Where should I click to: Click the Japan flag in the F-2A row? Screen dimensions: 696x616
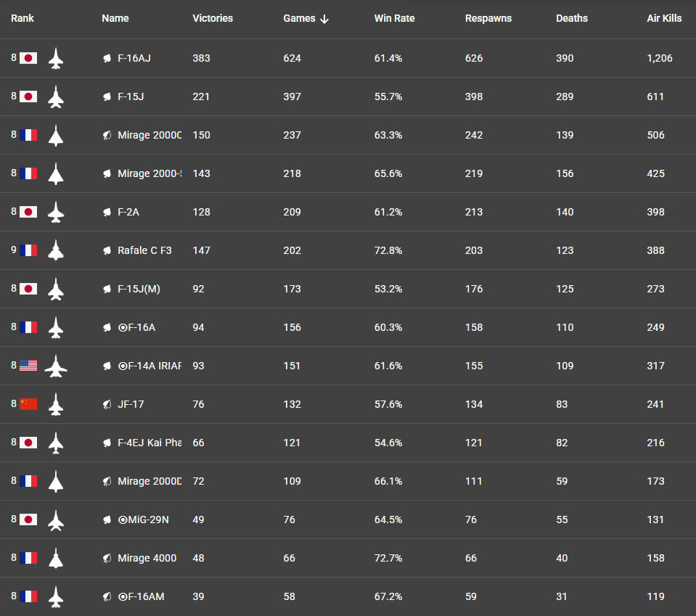click(x=28, y=212)
